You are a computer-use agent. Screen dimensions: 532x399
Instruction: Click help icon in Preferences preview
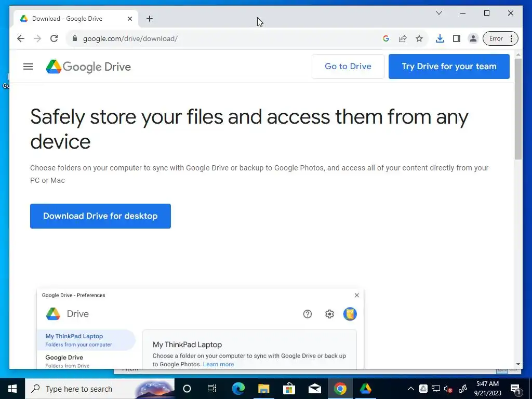point(308,314)
